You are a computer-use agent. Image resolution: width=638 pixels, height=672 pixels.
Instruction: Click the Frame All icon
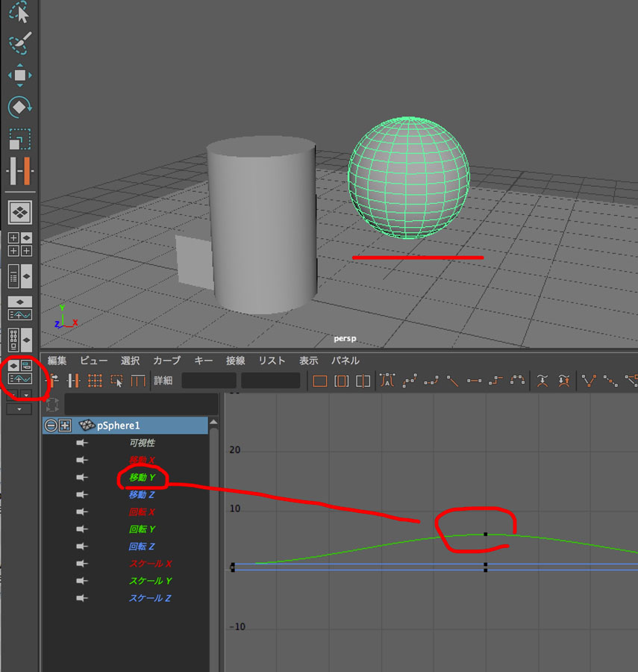320,381
